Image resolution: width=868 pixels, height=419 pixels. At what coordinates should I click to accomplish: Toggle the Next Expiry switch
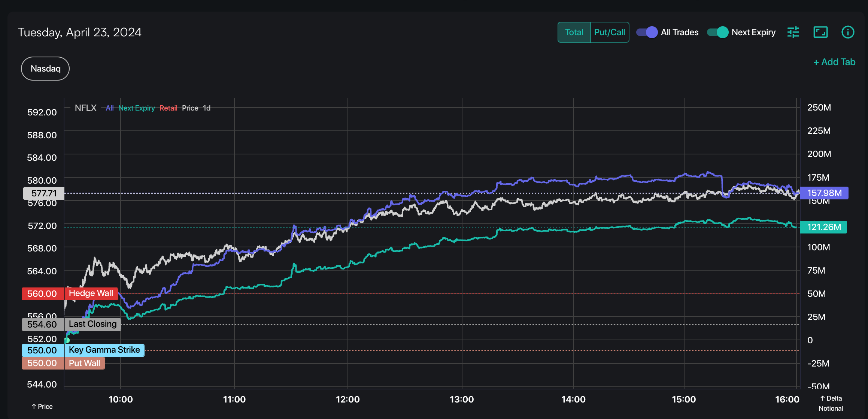coord(717,32)
